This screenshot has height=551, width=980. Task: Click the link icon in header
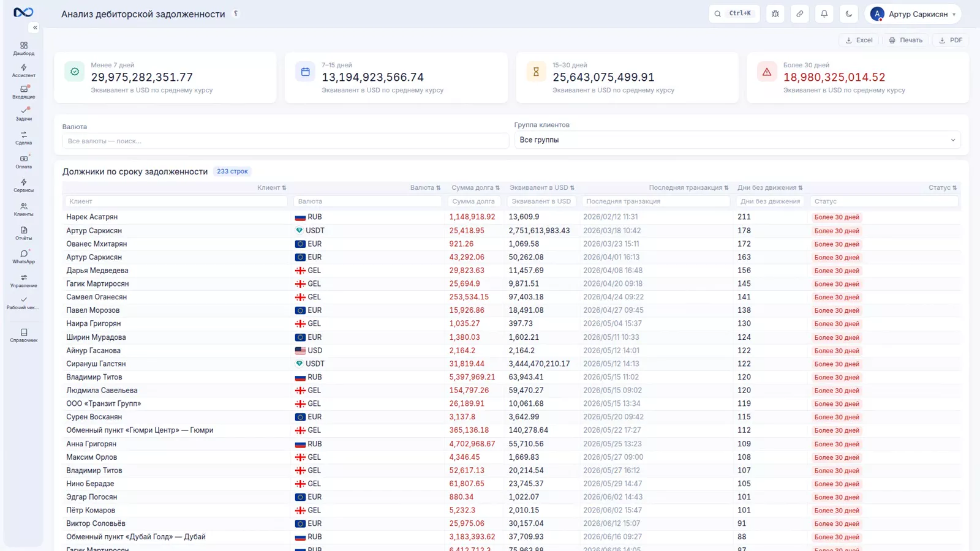[800, 13]
